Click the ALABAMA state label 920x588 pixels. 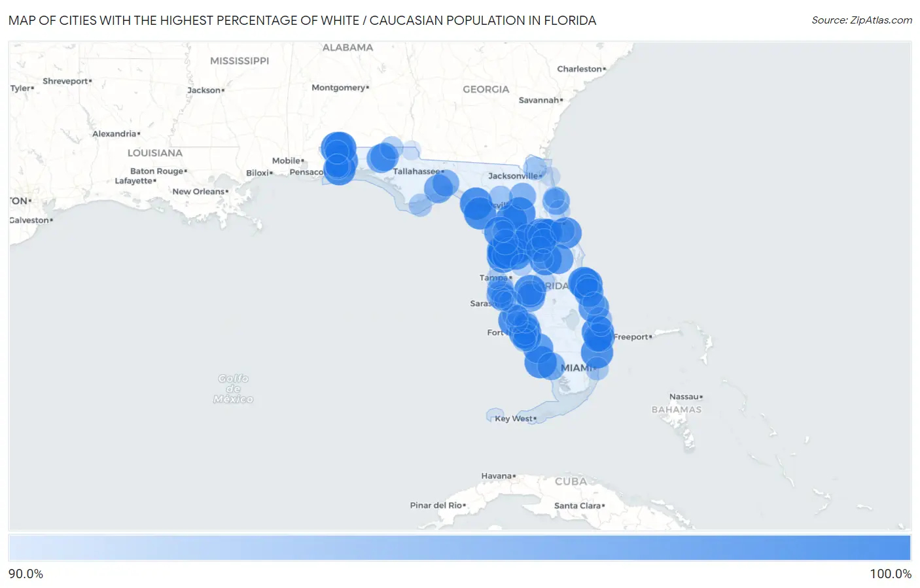click(x=347, y=48)
